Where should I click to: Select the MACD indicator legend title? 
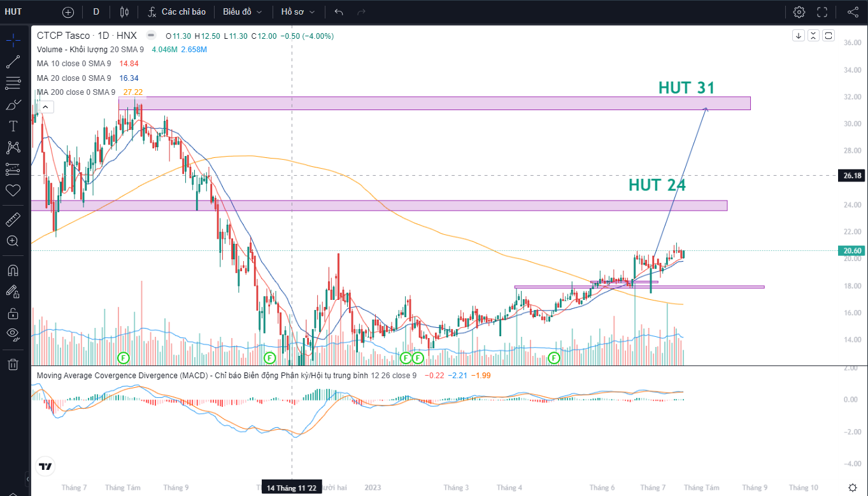227,376
